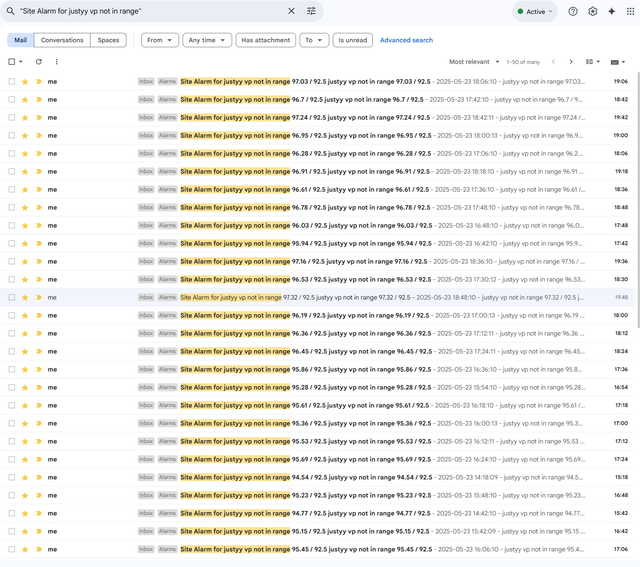Viewport: 640px width, 567px height.
Task: Click in the search text field
Action: [x=151, y=11]
